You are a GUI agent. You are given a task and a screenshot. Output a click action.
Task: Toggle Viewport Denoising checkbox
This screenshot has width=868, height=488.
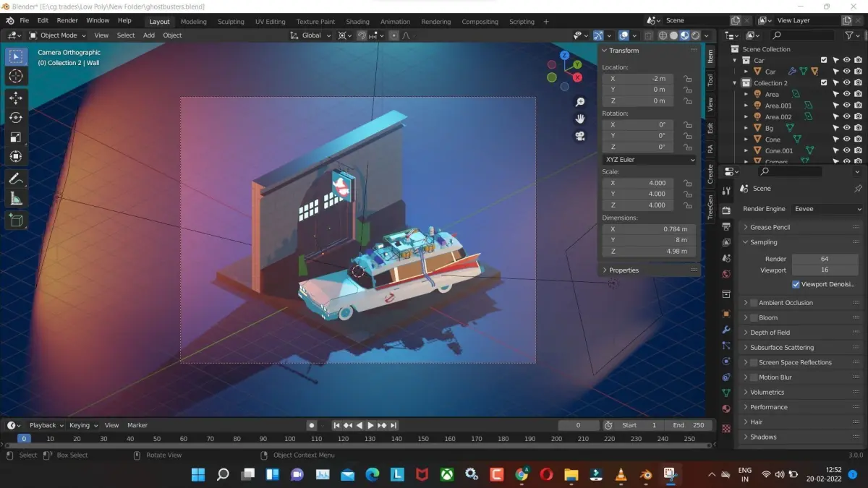796,284
